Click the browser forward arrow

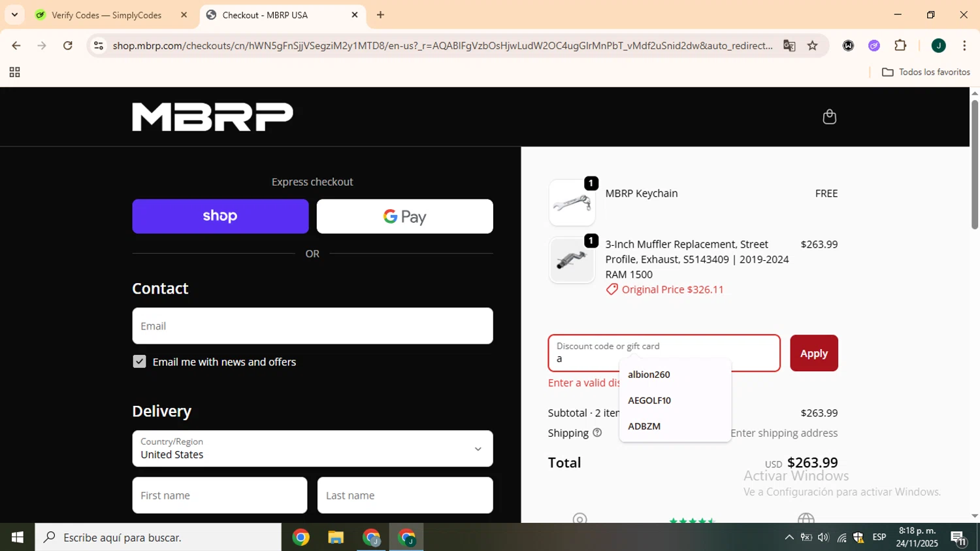[x=42, y=46]
